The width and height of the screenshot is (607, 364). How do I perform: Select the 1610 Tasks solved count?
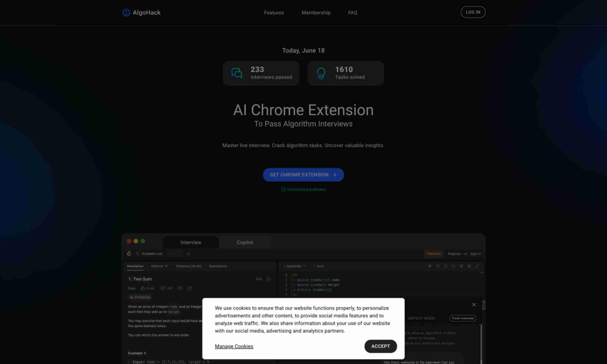pos(344,69)
